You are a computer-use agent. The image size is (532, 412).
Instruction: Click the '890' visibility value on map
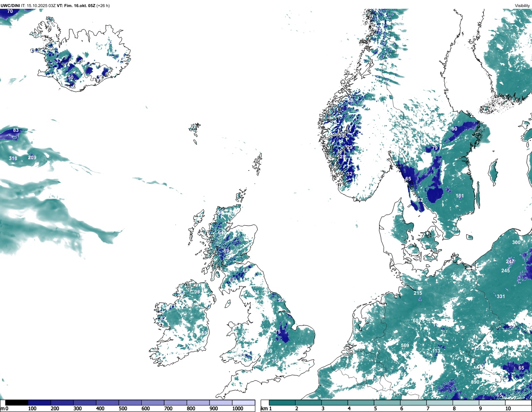pos(475,382)
